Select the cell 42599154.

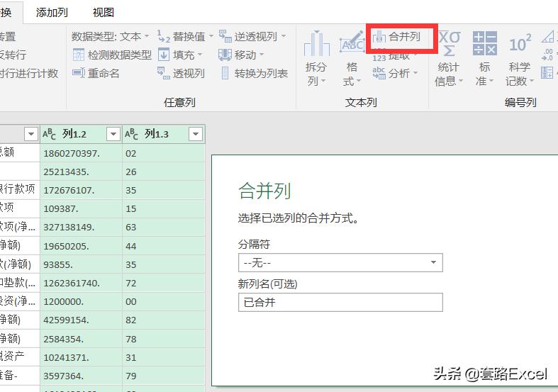81,320
